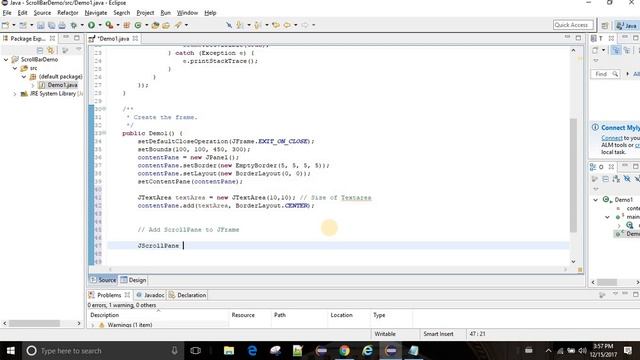The width and height of the screenshot is (640, 360).
Task: Click the Open Type toolbar icon
Action: click(x=156, y=25)
